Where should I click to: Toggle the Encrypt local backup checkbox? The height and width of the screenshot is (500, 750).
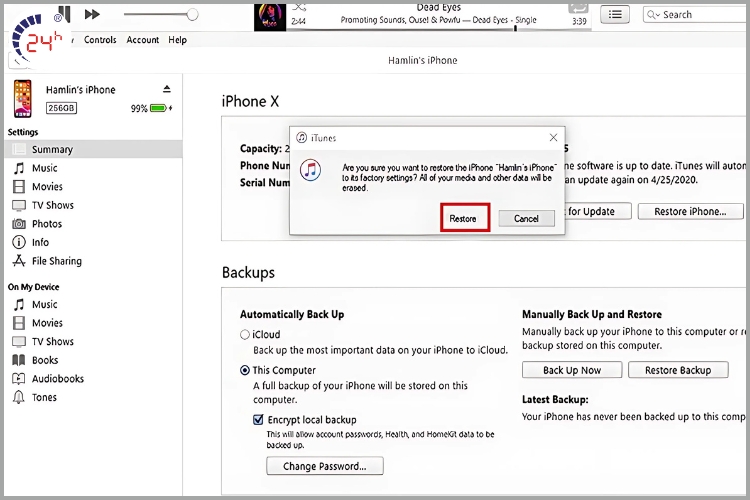click(258, 420)
